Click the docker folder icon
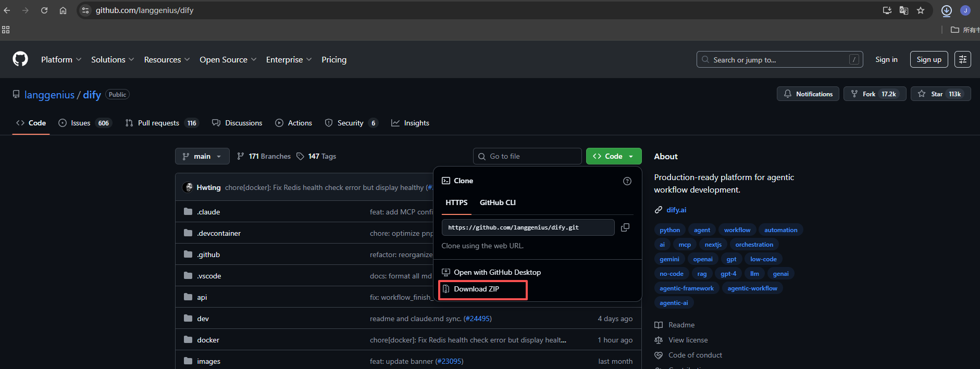The width and height of the screenshot is (980, 369). click(188, 340)
